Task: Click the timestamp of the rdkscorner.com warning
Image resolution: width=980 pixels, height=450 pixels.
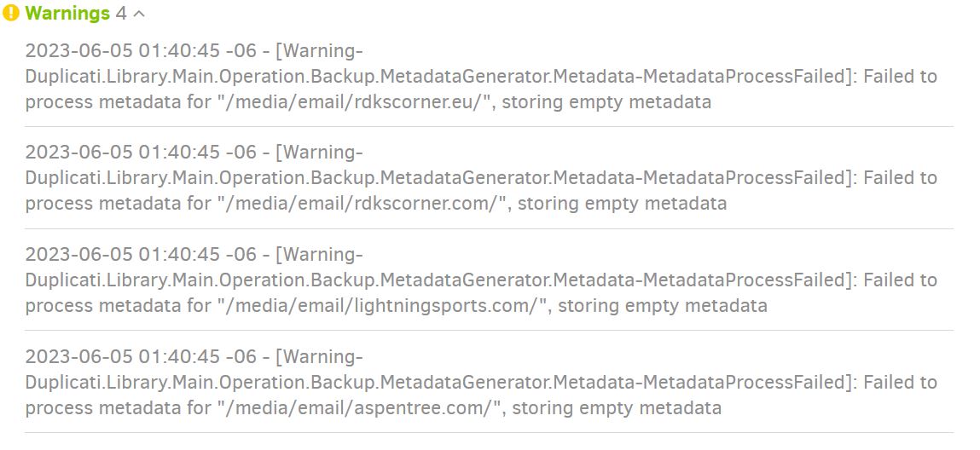Action: (x=141, y=153)
